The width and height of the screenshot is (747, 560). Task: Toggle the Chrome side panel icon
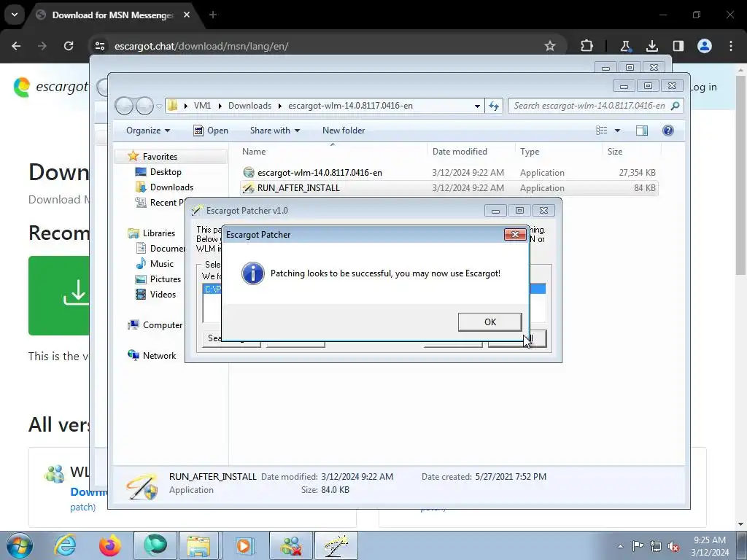(x=678, y=46)
